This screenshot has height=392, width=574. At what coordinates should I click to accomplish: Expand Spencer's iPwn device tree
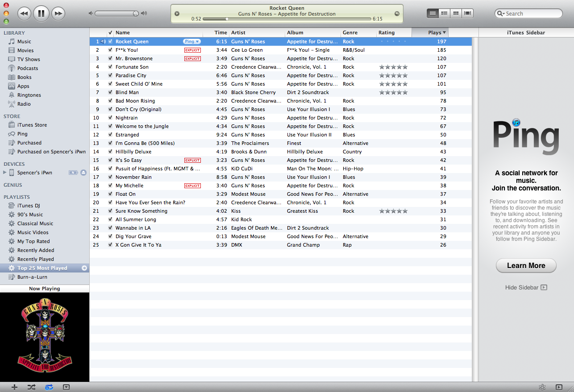point(5,173)
